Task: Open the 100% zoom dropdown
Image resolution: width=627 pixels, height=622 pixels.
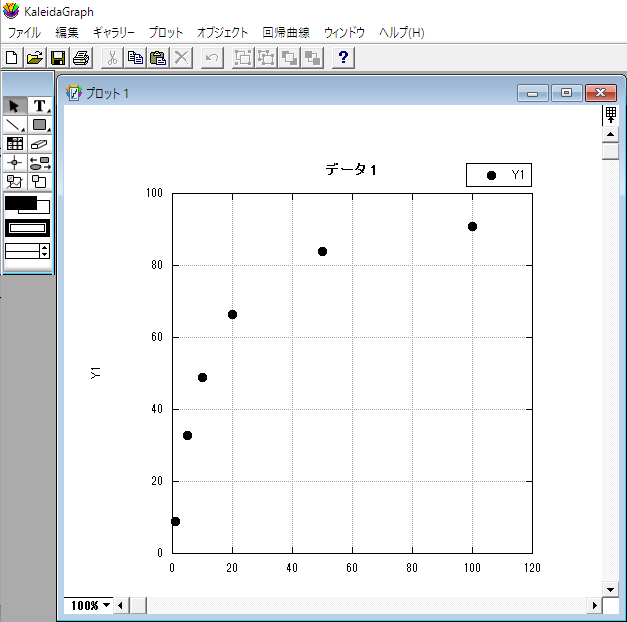Action: pyautogui.click(x=91, y=605)
